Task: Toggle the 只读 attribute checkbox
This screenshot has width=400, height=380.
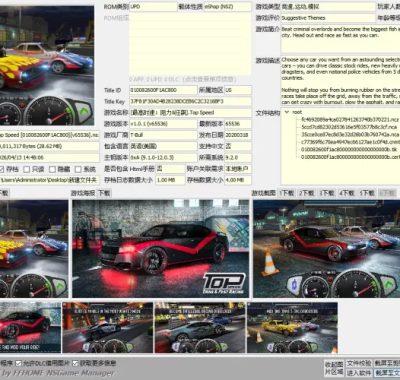Action: tap(27, 169)
